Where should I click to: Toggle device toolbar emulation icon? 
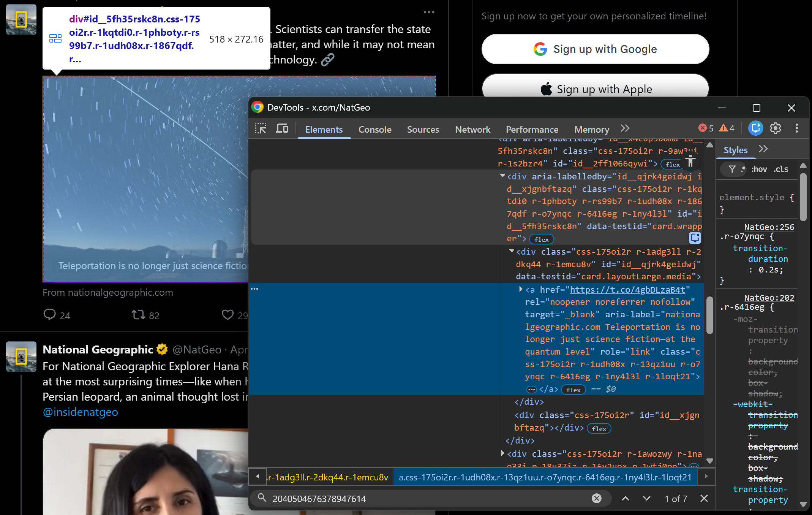tap(281, 128)
